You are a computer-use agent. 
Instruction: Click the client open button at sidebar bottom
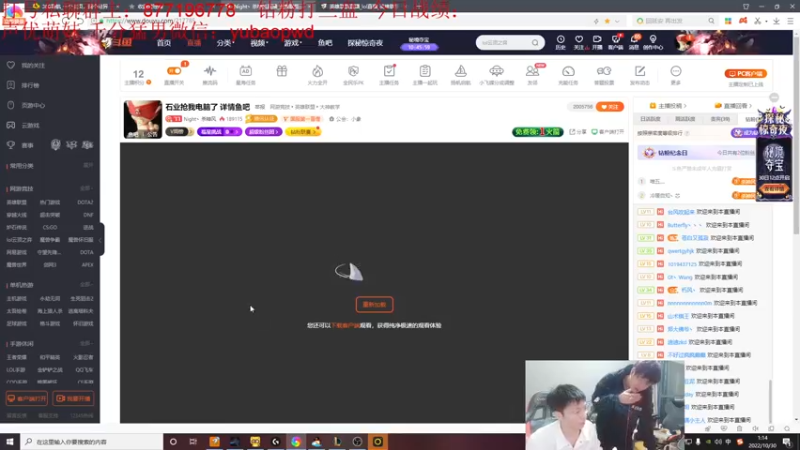pos(27,398)
